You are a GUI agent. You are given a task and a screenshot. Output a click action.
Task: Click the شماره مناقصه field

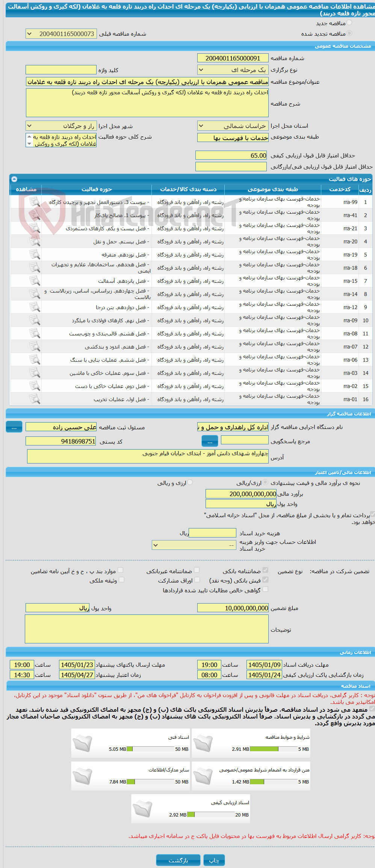tap(233, 58)
